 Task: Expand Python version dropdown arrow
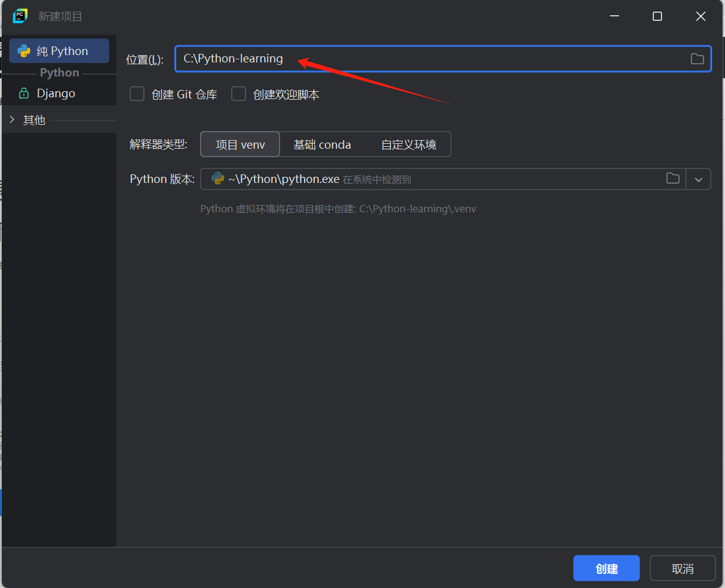[x=698, y=179]
